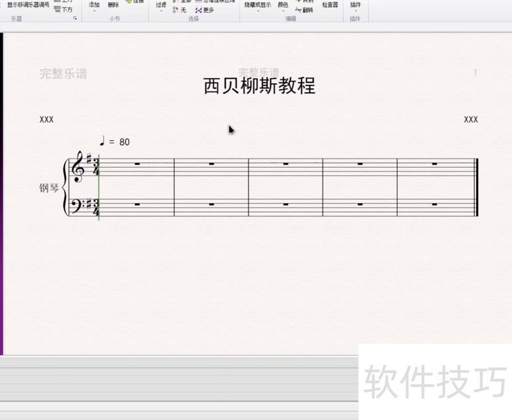This screenshot has height=420, width=512.
Task: Select the third bar rest in treble staff
Action: click(x=285, y=164)
